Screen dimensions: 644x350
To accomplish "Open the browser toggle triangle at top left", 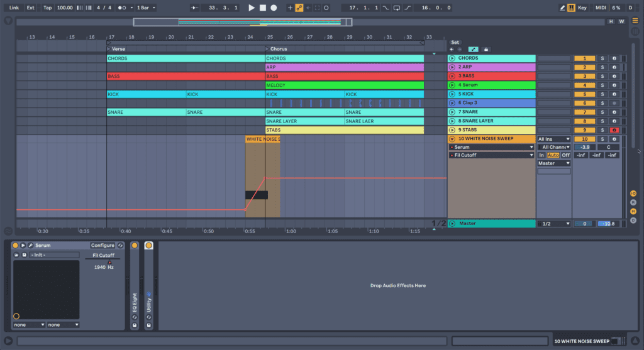I will (8, 21).
